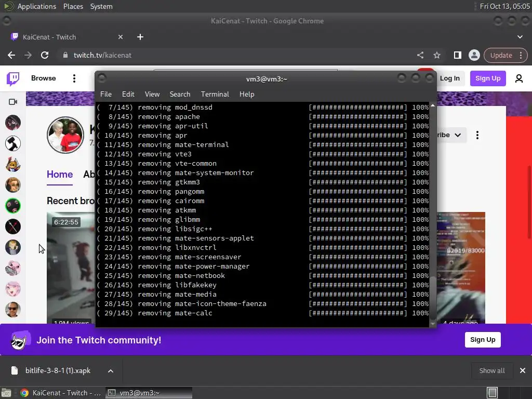This screenshot has width=532, height=399.
Task: Click the site lock icon
Action: pos(65,55)
